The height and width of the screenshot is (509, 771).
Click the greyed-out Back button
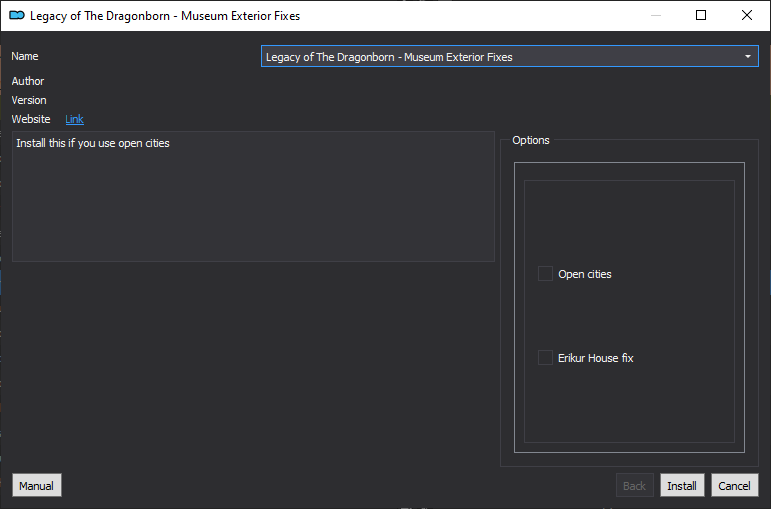pos(634,485)
